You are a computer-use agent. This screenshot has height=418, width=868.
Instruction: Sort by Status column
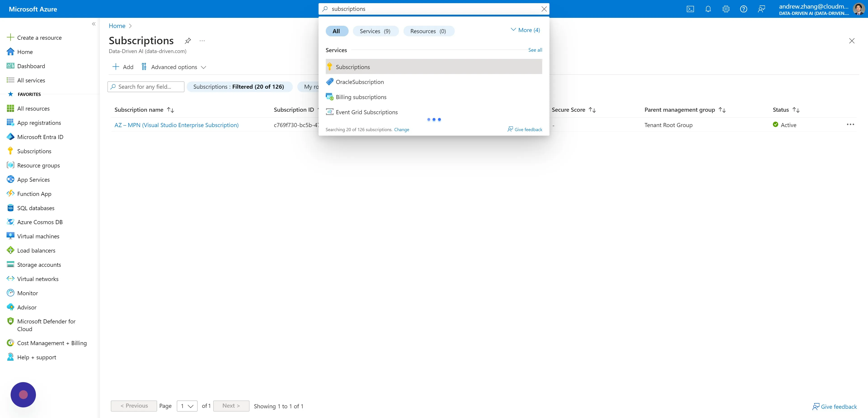click(x=786, y=110)
